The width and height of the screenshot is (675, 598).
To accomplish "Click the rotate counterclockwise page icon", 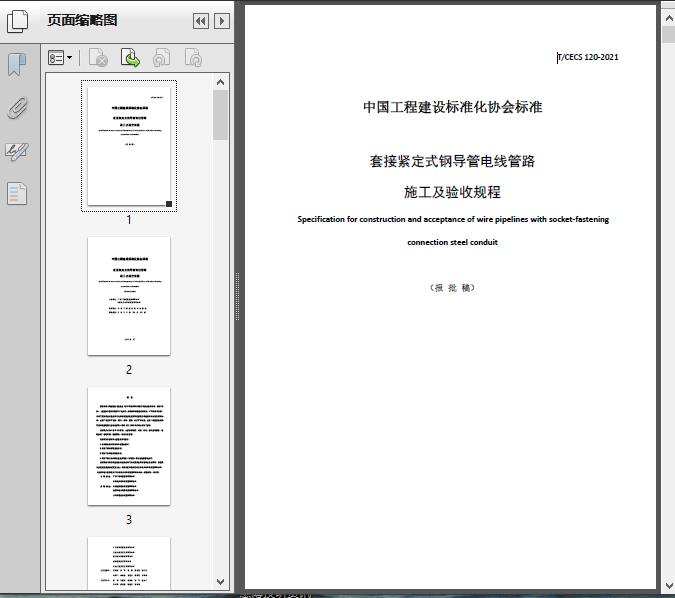I will 161,58.
